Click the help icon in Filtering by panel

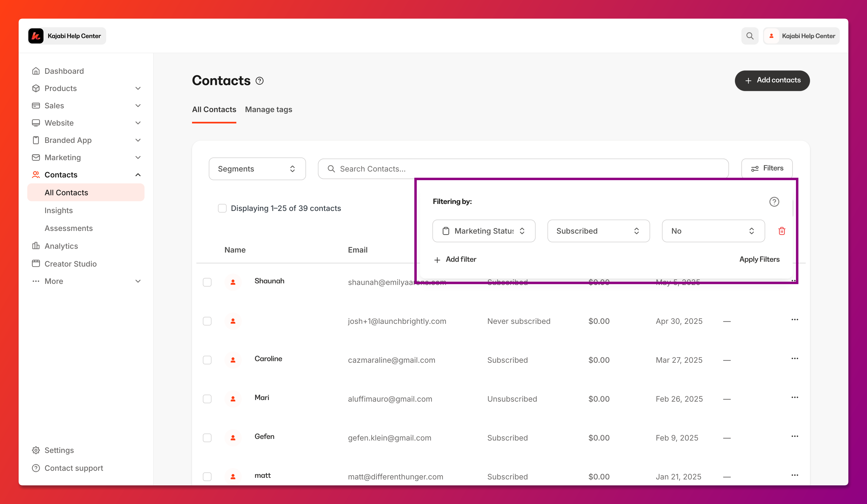point(774,201)
